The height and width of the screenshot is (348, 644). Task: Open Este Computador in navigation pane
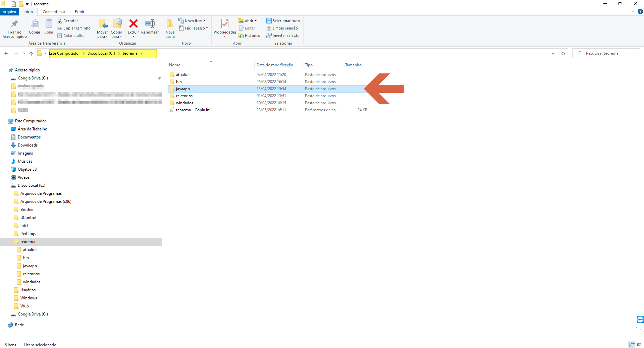(x=31, y=121)
